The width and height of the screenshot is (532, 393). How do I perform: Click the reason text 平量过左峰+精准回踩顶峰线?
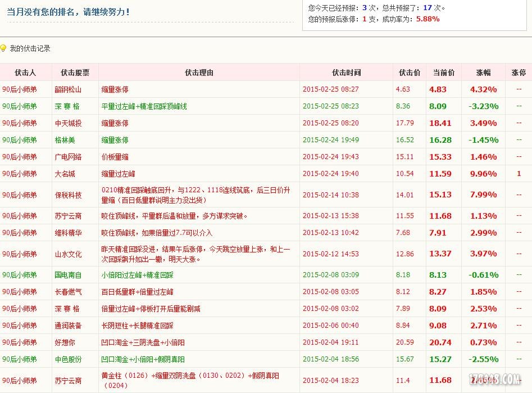tap(144, 106)
